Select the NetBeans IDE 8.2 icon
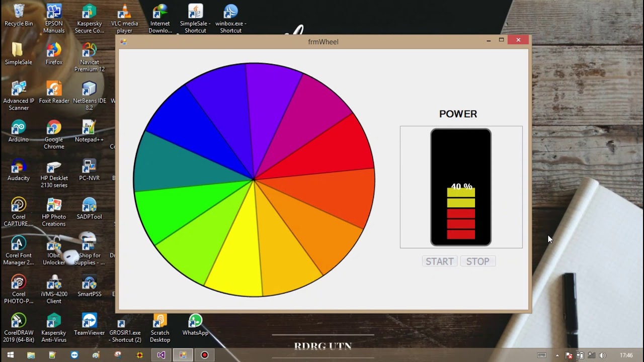 click(90, 96)
